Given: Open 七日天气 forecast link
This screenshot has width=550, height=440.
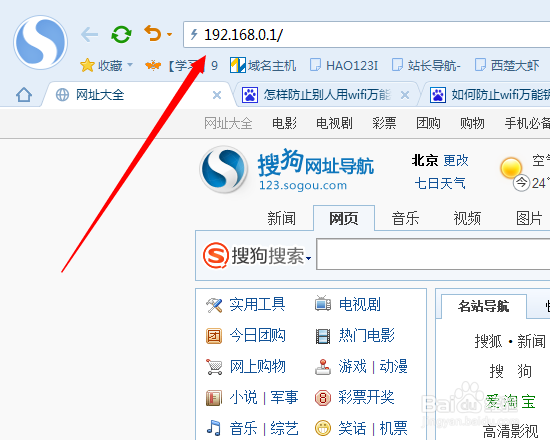Looking at the screenshot, I should pos(440,183).
